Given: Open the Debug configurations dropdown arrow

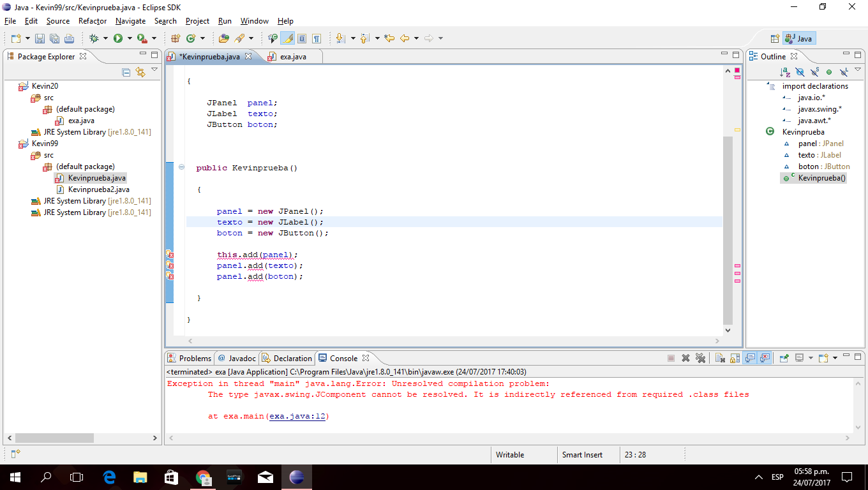Looking at the screenshot, I should 105,38.
